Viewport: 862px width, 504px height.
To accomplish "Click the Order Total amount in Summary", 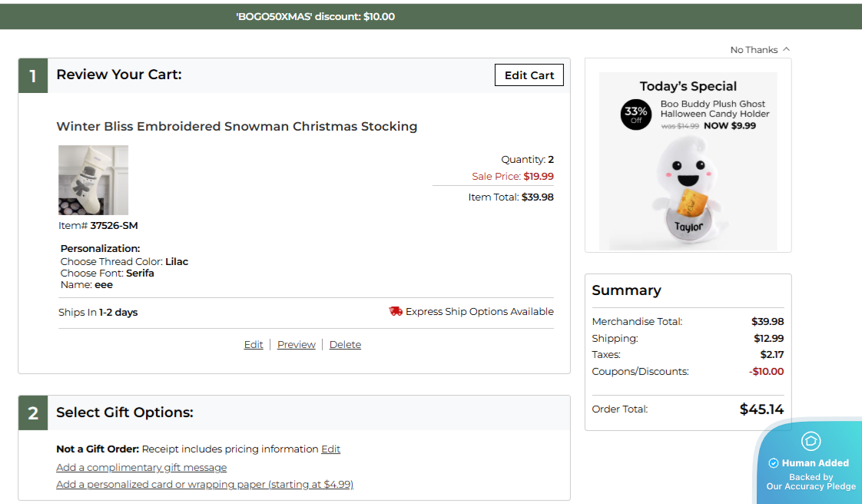I will pos(761,409).
